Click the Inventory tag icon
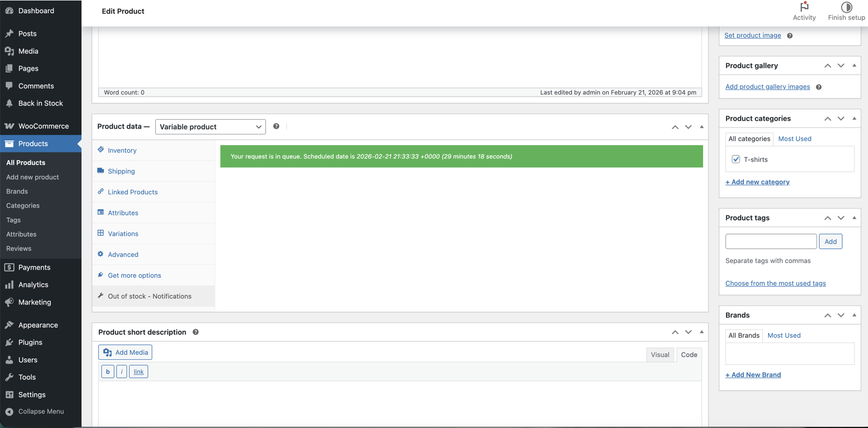The image size is (868, 428). click(101, 150)
